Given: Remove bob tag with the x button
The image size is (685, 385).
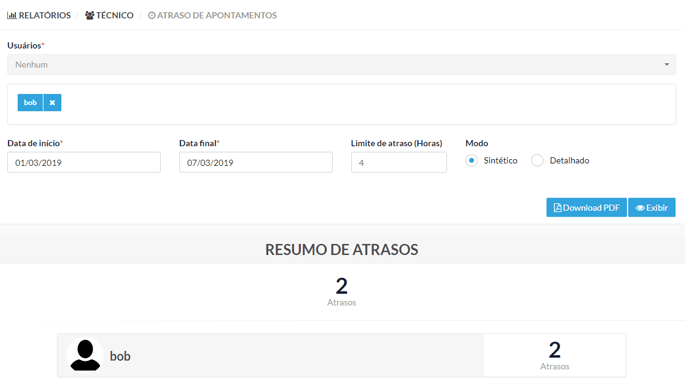Looking at the screenshot, I should [x=52, y=103].
